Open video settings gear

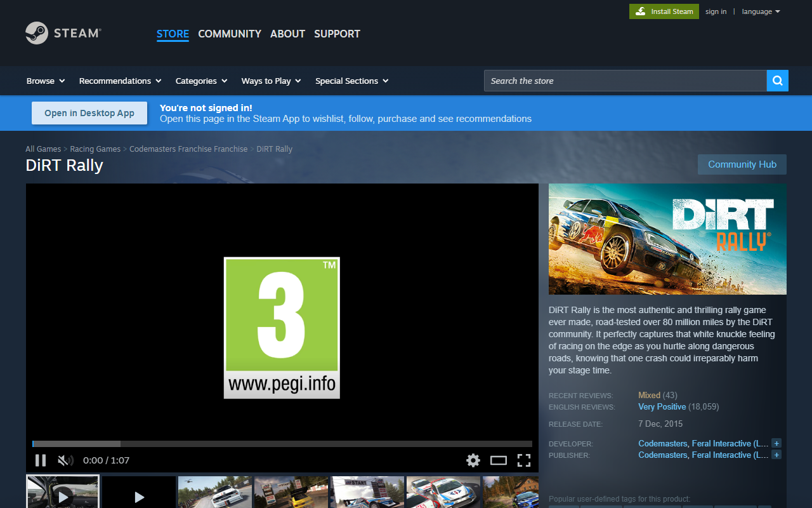(473, 460)
